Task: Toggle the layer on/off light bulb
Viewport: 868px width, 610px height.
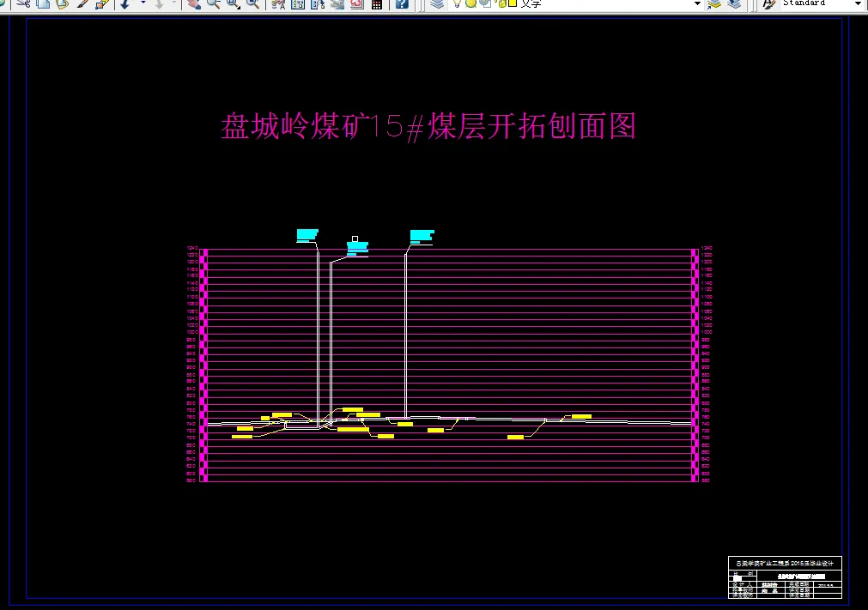Action: 457,3
